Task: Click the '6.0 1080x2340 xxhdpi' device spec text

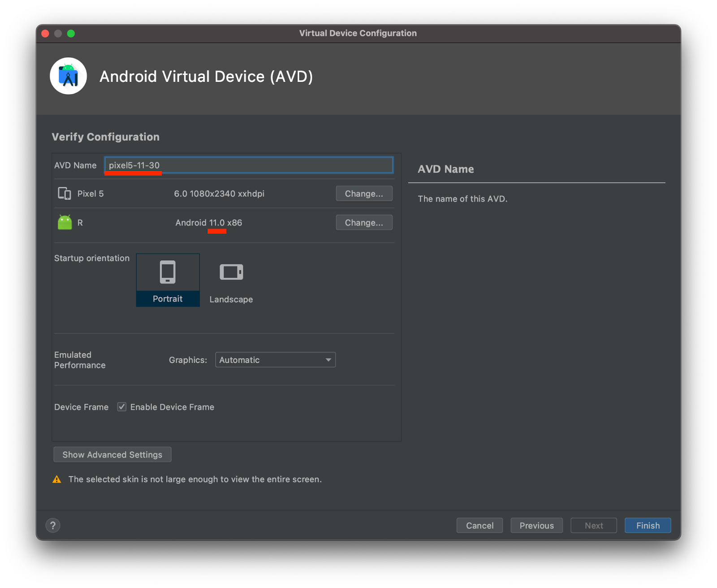Action: [219, 194]
